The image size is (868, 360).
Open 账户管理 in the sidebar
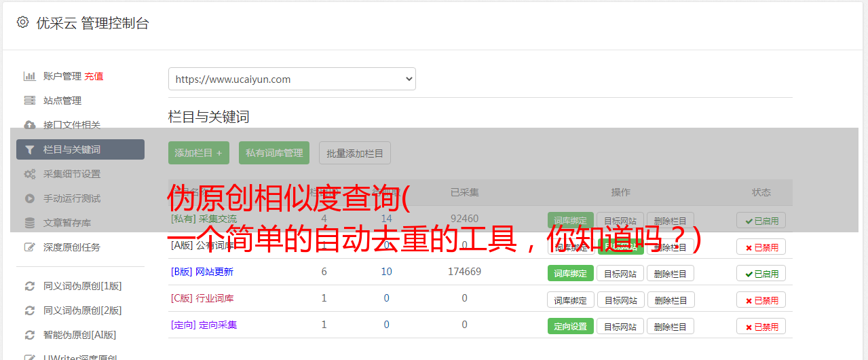[62, 76]
